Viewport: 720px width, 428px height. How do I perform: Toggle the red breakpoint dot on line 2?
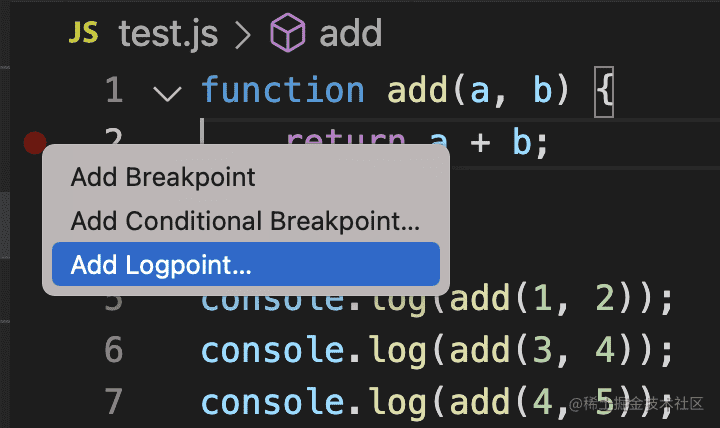pos(35,143)
